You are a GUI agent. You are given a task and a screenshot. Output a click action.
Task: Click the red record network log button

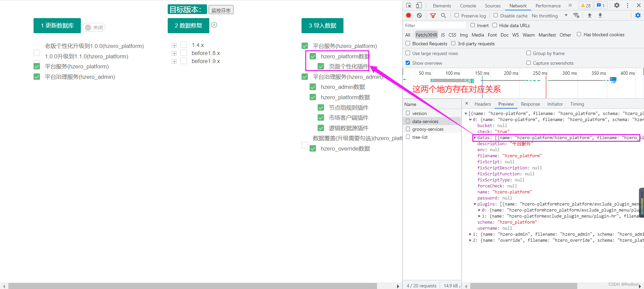pyautogui.click(x=409, y=15)
